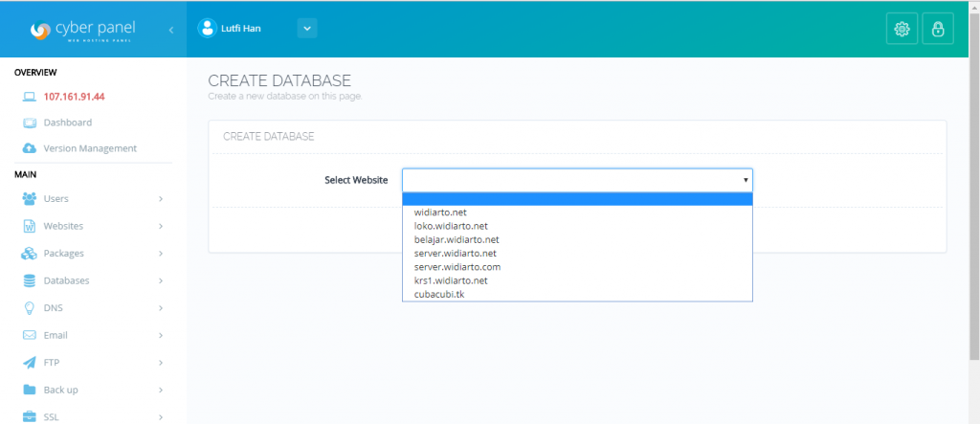Screen dimensions: 980x424
Task: Open the Email menu label
Action: click(56, 335)
